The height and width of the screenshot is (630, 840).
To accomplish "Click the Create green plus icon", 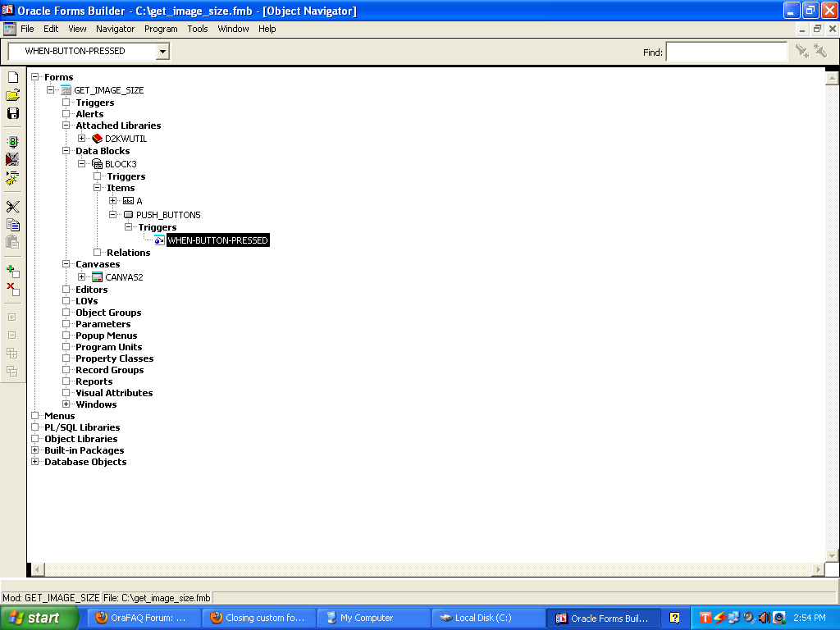I will coord(12,271).
